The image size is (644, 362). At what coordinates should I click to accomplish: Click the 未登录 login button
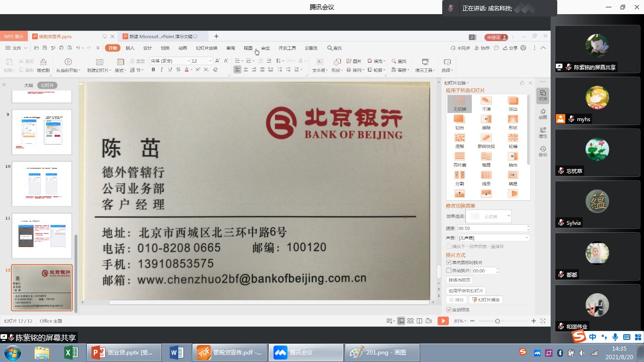pyautogui.click(x=496, y=37)
